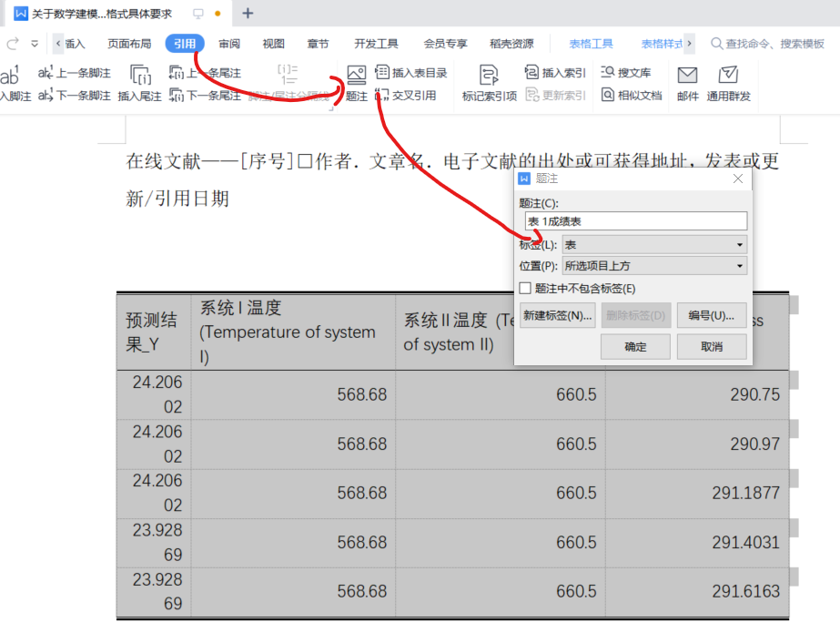
Task: Click the 邮件 mail icon
Action: [x=687, y=83]
